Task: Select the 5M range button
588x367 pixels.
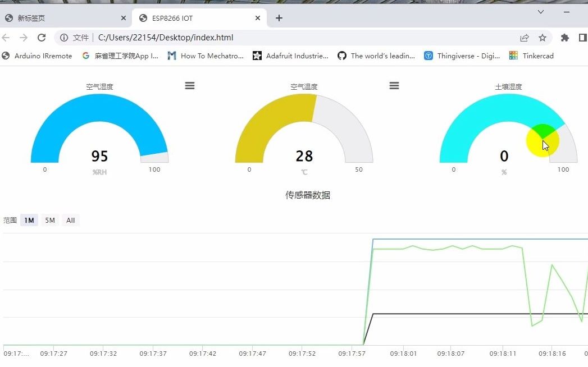Action: tap(50, 221)
